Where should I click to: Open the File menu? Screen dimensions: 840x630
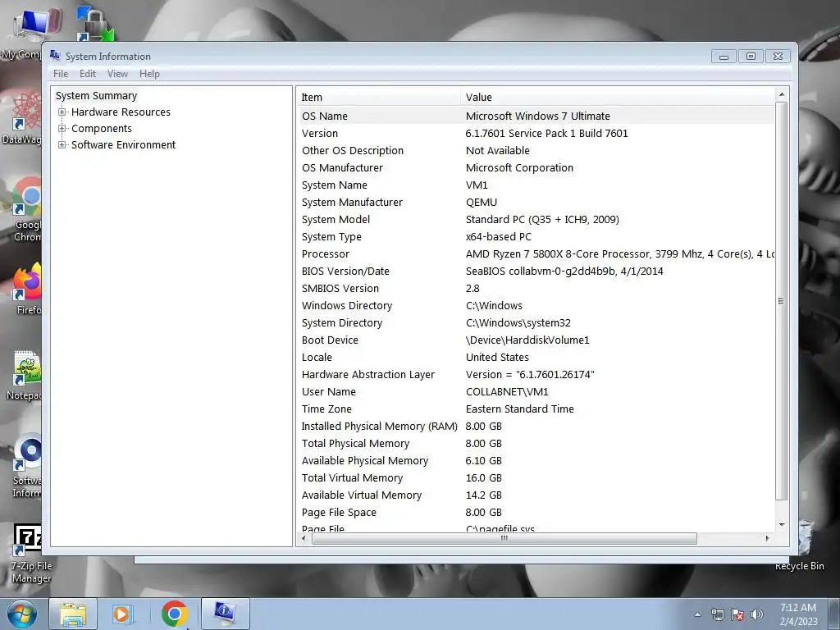(x=61, y=74)
